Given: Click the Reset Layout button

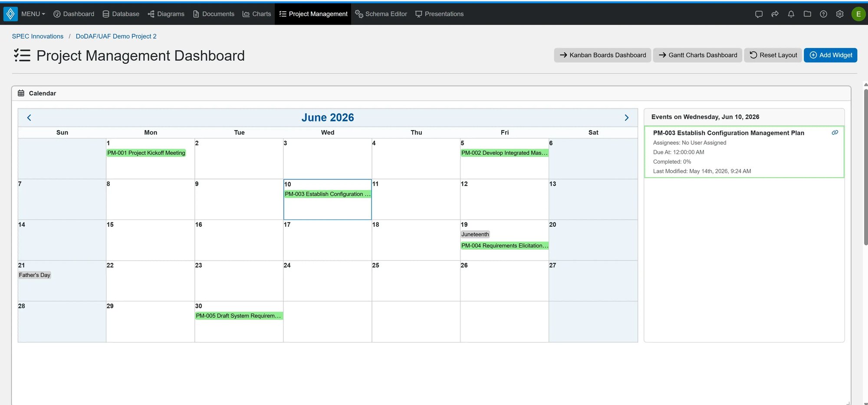Looking at the screenshot, I should click(x=773, y=55).
